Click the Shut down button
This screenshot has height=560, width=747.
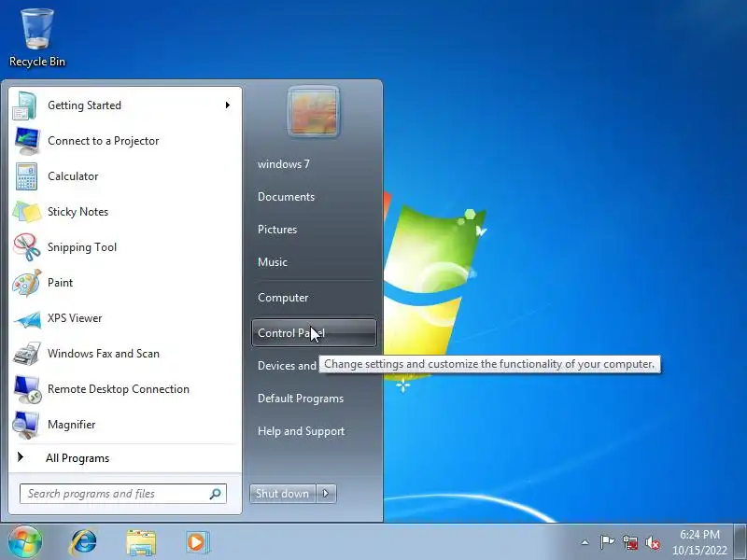click(x=283, y=494)
